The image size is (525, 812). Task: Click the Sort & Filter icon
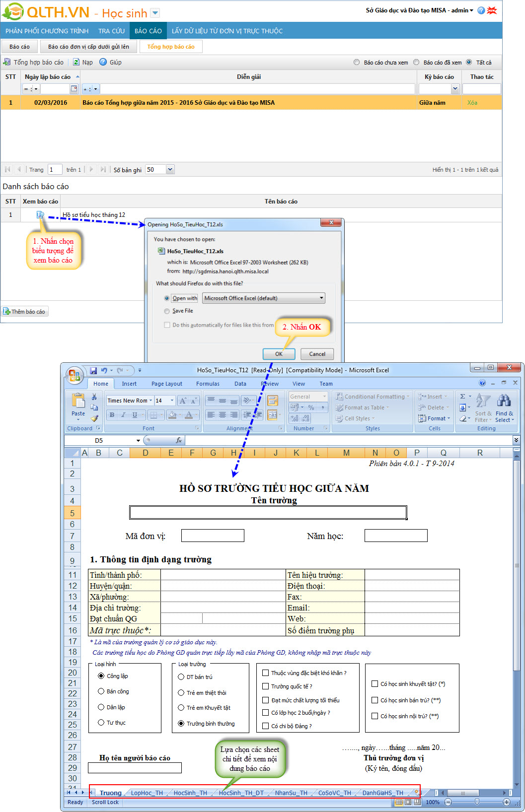(482, 402)
